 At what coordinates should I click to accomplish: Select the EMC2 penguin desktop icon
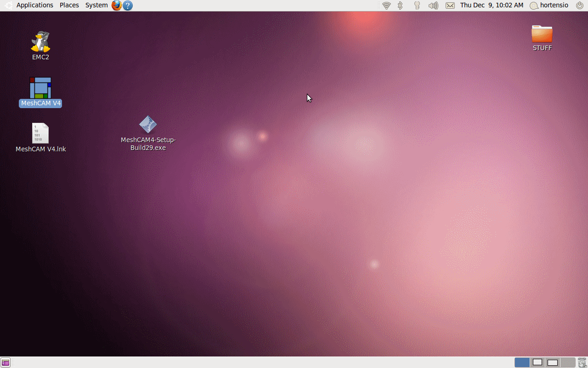[40, 42]
